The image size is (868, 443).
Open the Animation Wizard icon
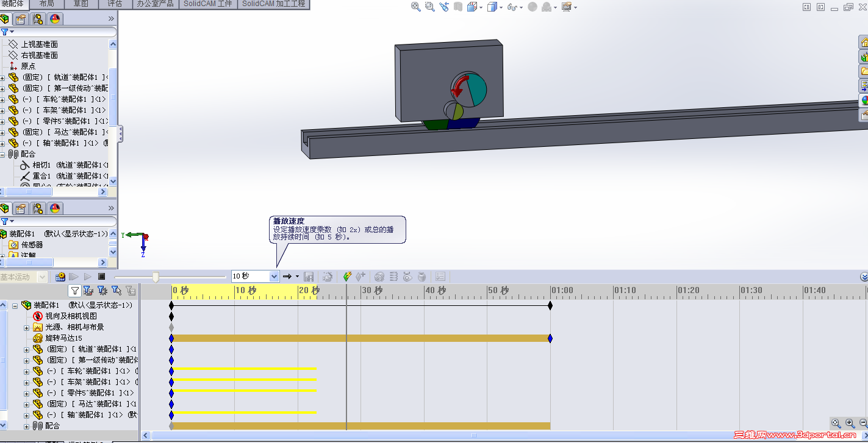[x=328, y=277]
